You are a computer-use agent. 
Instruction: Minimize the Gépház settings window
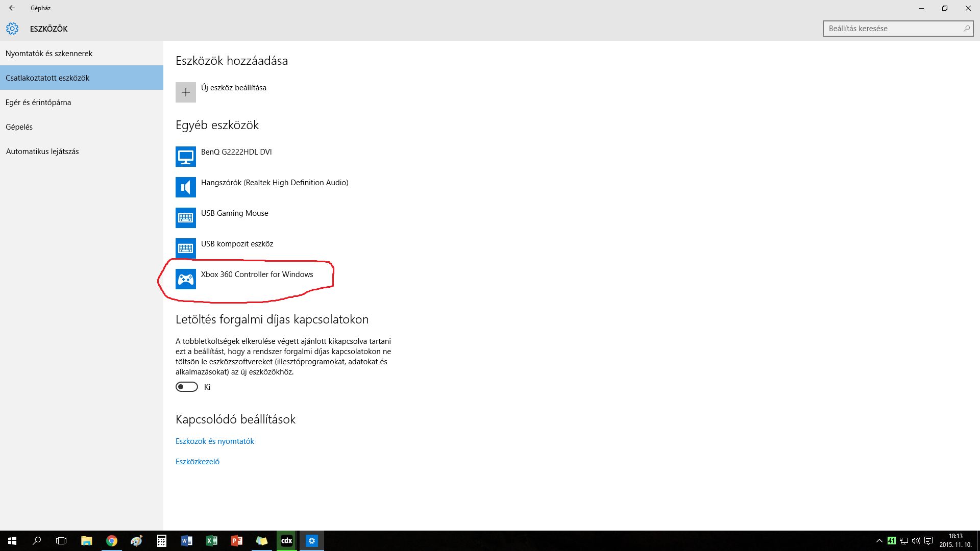click(x=921, y=8)
